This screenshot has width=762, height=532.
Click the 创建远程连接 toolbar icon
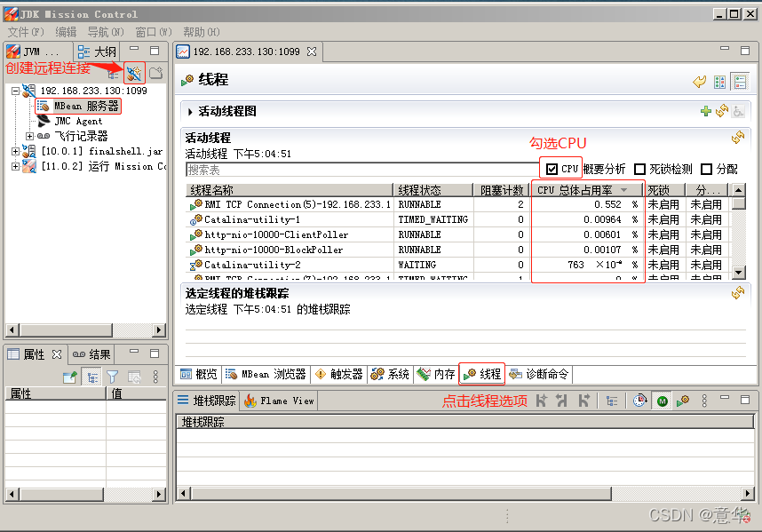click(x=133, y=73)
